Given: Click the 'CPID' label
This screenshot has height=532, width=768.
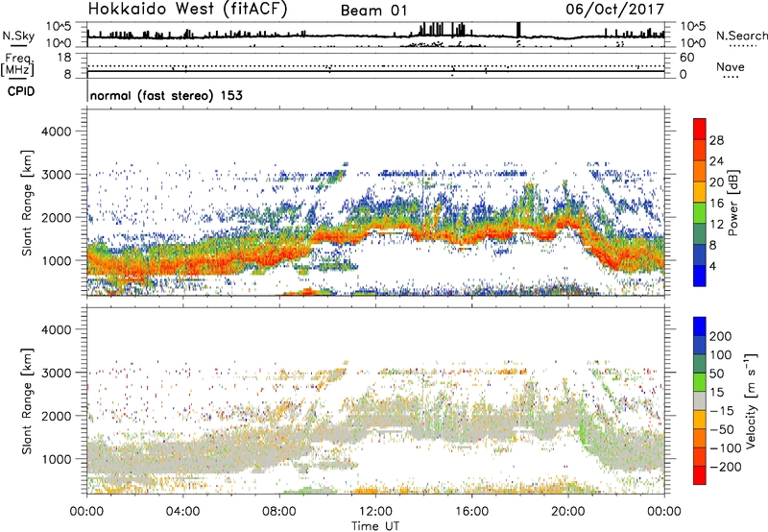Looking at the screenshot, I should point(21,91).
